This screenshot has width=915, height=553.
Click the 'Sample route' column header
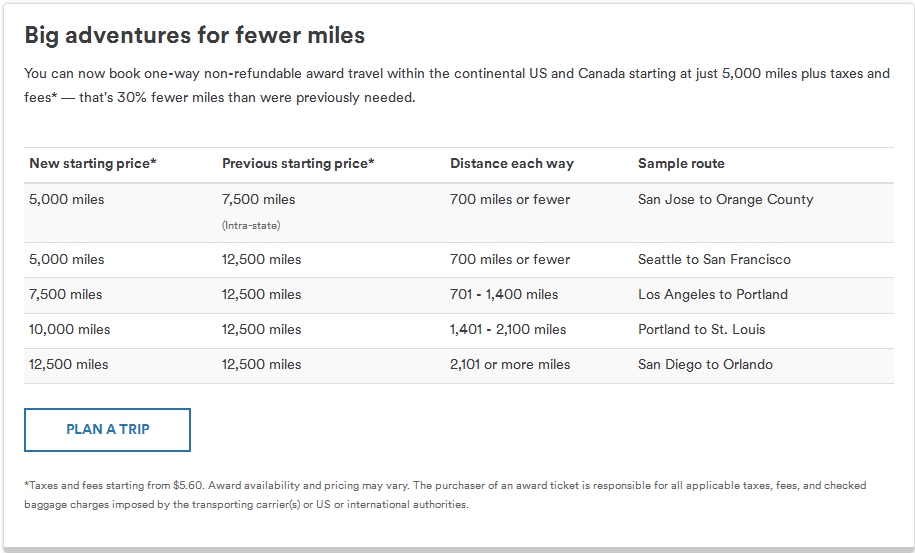tap(681, 163)
